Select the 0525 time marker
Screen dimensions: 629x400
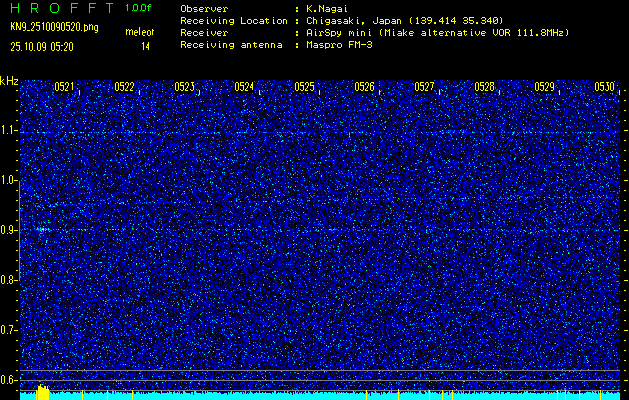[x=304, y=87]
